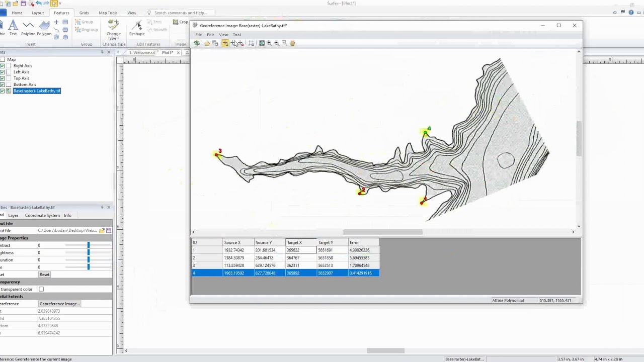The image size is (644, 362).
Task: Click the zoom rectangle icon
Action: [284, 43]
